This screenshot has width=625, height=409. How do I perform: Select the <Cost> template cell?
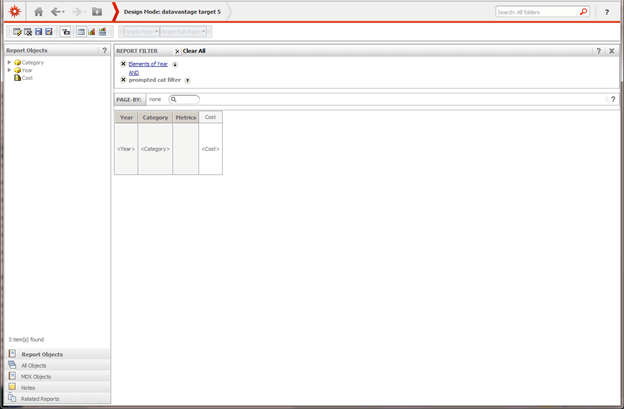coord(210,149)
